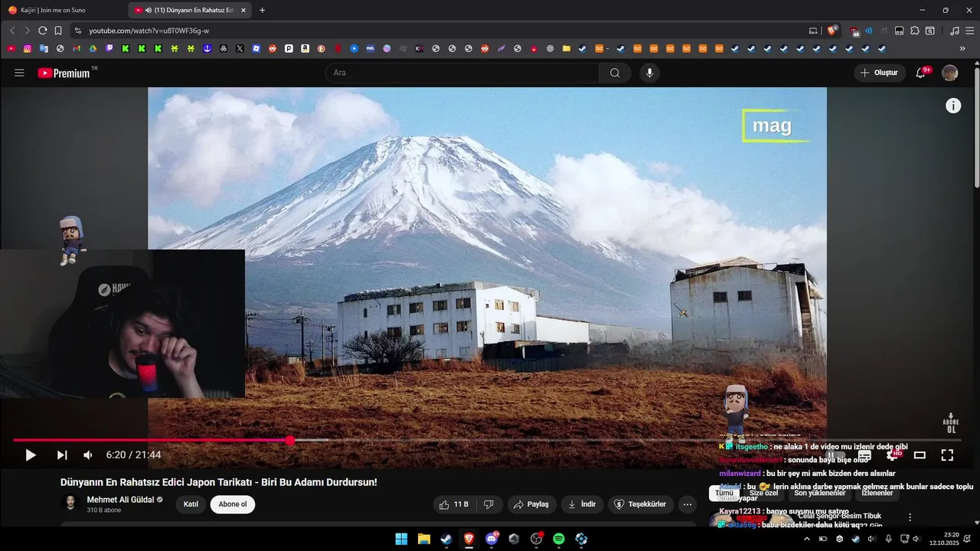
Task: Open Twitch bookmark
Action: (x=109, y=48)
